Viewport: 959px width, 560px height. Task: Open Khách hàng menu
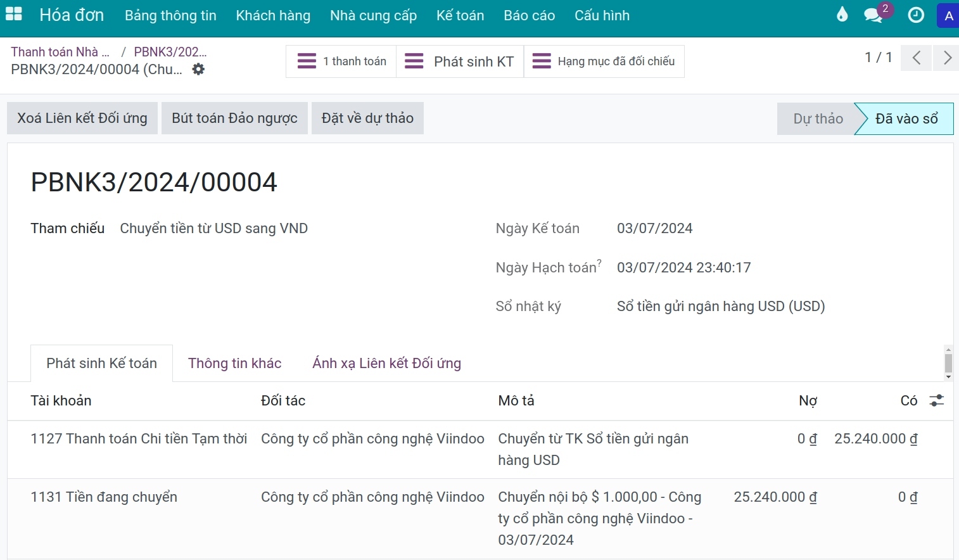(x=273, y=16)
